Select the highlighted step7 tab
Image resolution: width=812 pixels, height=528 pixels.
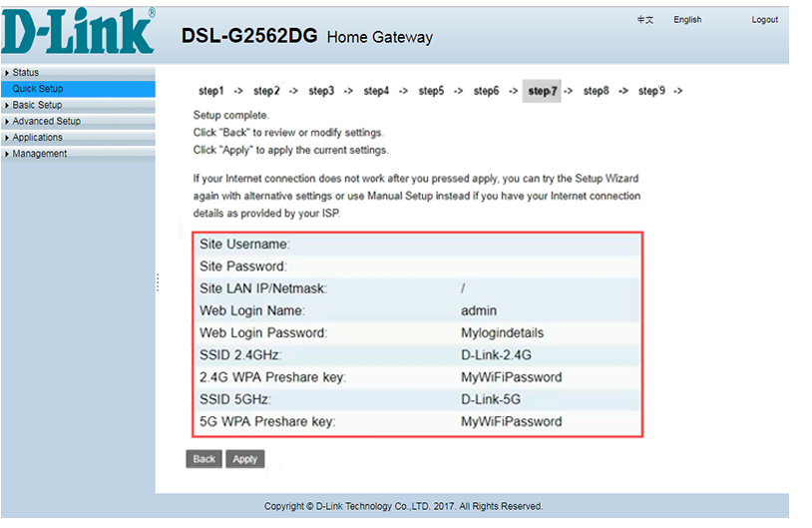click(x=542, y=91)
